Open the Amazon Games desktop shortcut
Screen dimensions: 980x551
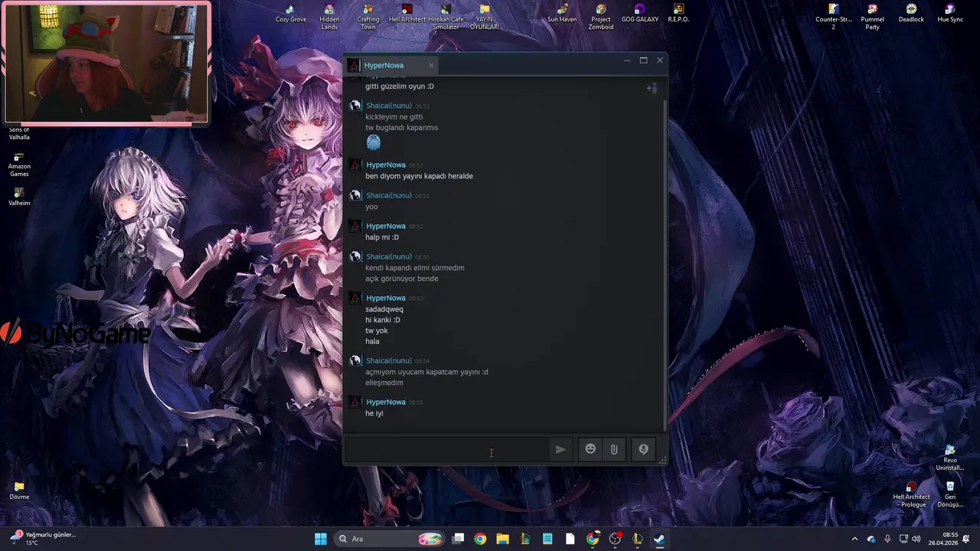tap(19, 165)
